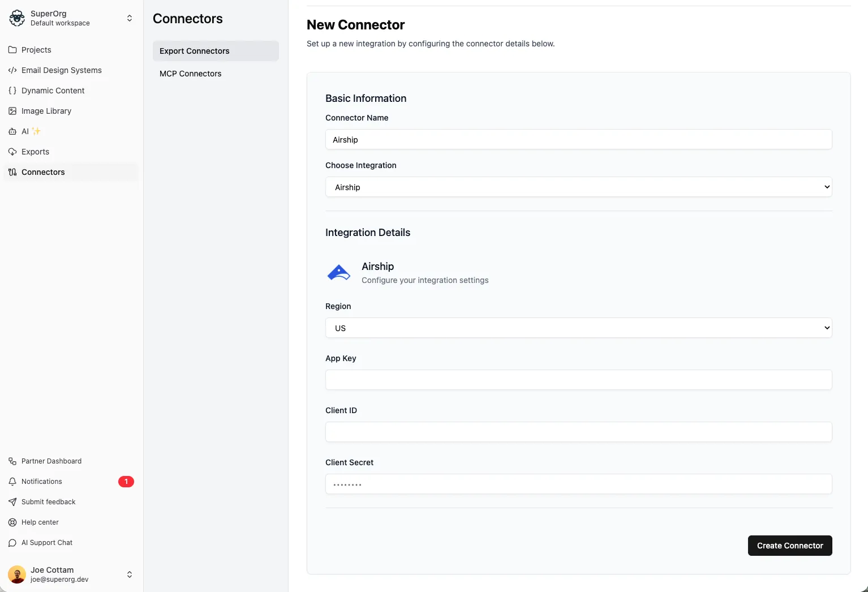Click the Exports cloud icon
The width and height of the screenshot is (868, 592).
(x=12, y=152)
